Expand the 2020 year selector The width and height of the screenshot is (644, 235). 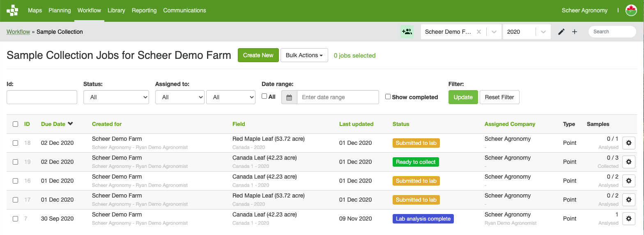(x=543, y=32)
